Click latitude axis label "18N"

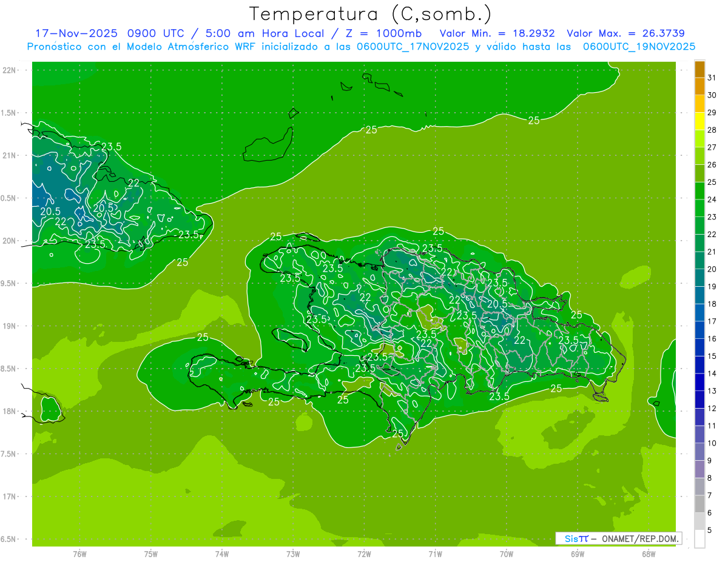click(9, 411)
